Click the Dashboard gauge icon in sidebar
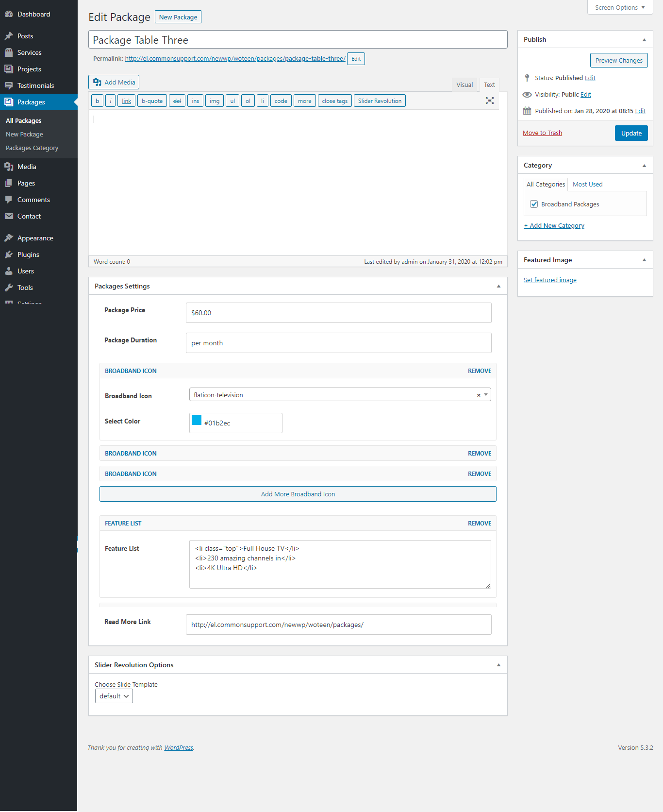Screen dimensions: 663x812 [x=9, y=14]
